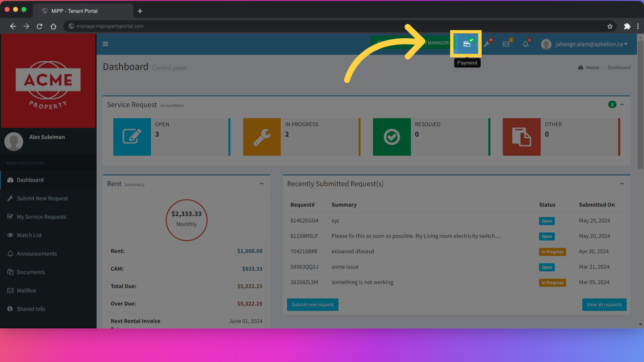Click the Home breadcrumb link

click(592, 68)
